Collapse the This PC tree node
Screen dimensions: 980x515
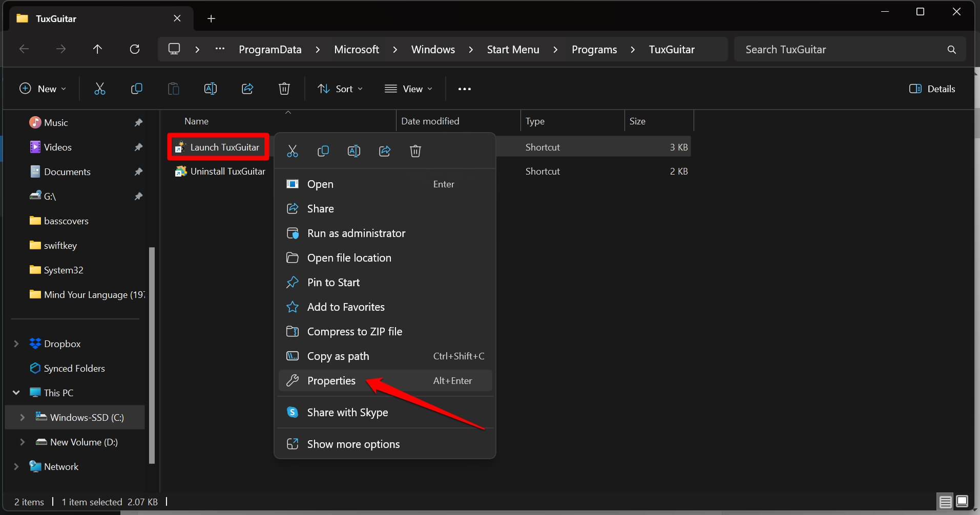(x=16, y=393)
